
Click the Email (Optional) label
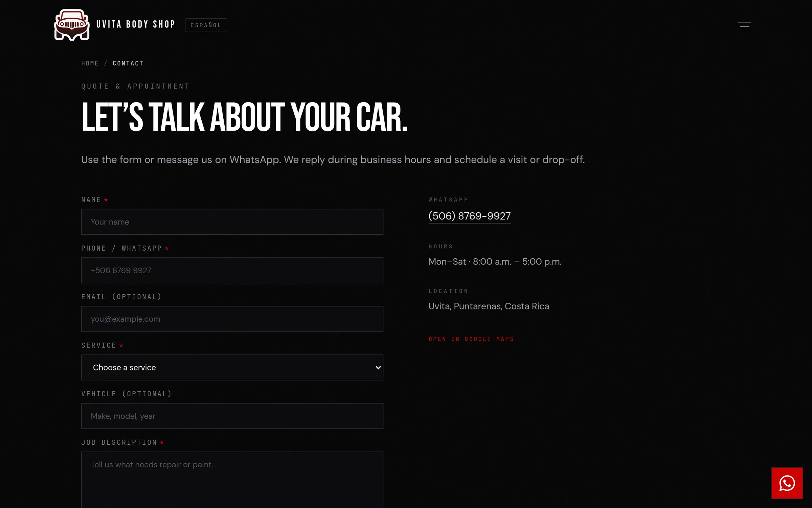tap(121, 297)
